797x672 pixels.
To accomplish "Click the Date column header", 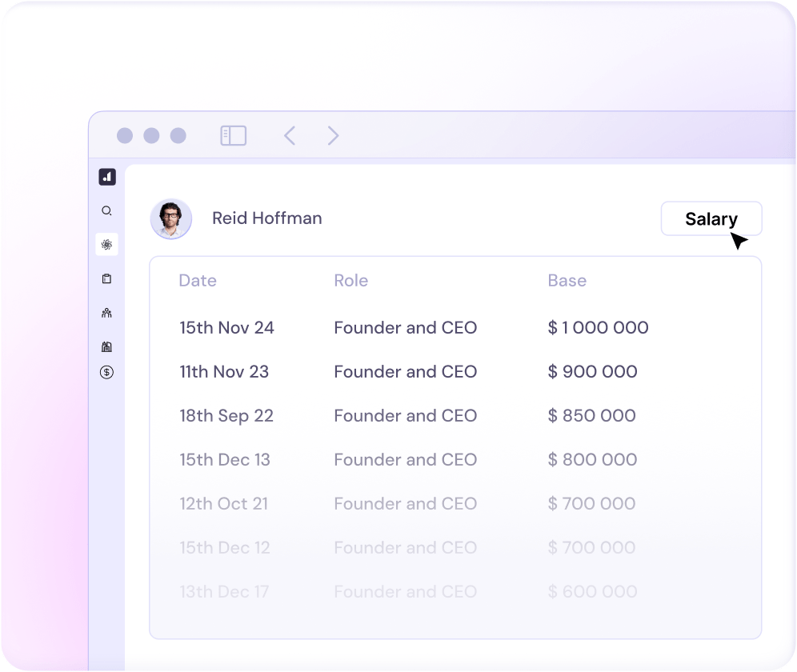I will click(198, 281).
